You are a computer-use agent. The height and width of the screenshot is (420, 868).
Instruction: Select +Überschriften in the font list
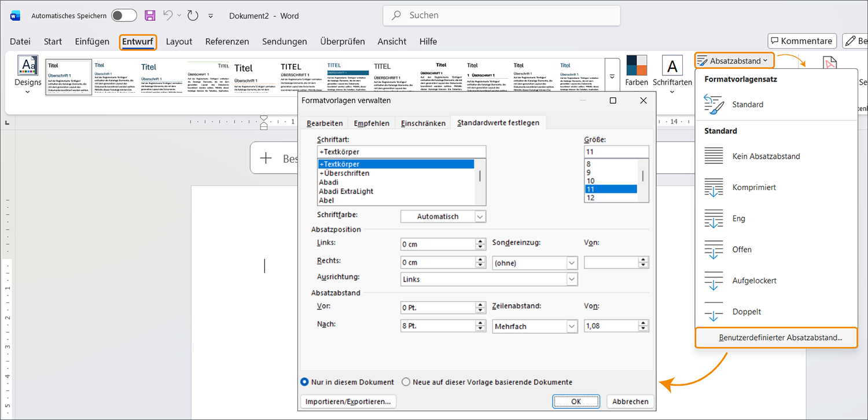click(396, 173)
